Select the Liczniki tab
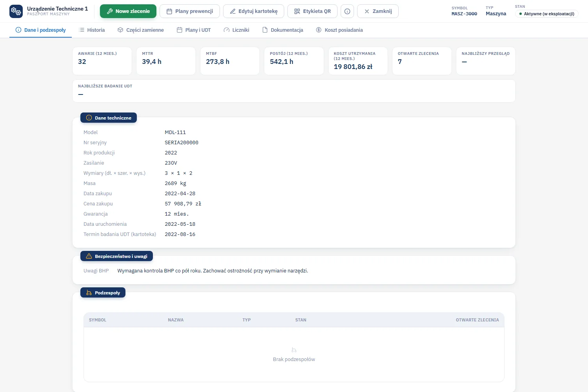Screen dimensions: 588x392 click(x=236, y=30)
